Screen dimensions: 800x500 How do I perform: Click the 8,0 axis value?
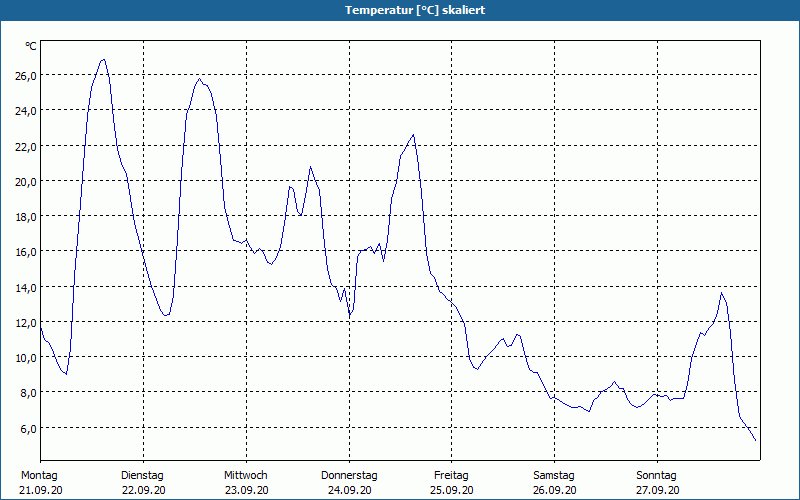(x=28, y=393)
